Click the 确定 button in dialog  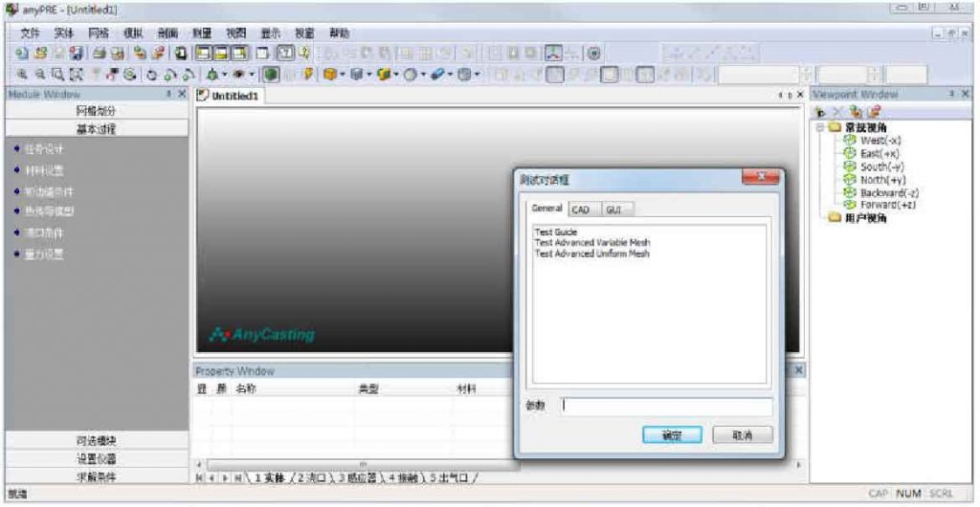[x=672, y=435]
